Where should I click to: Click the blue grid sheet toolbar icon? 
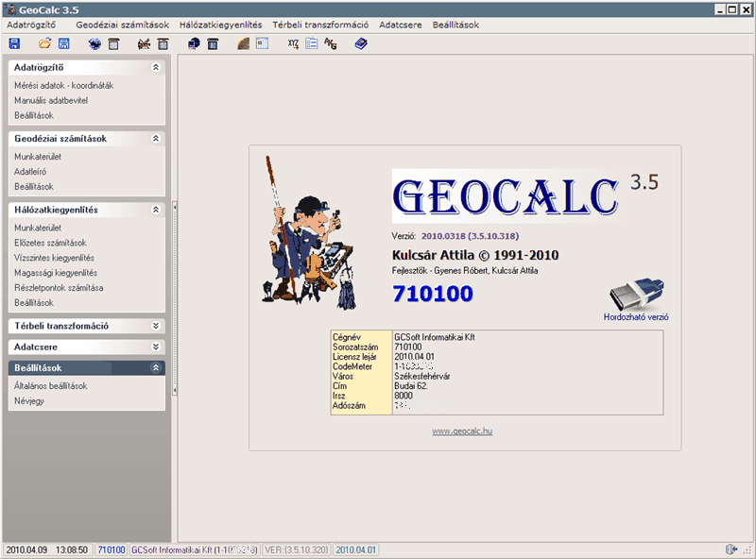pos(262,43)
